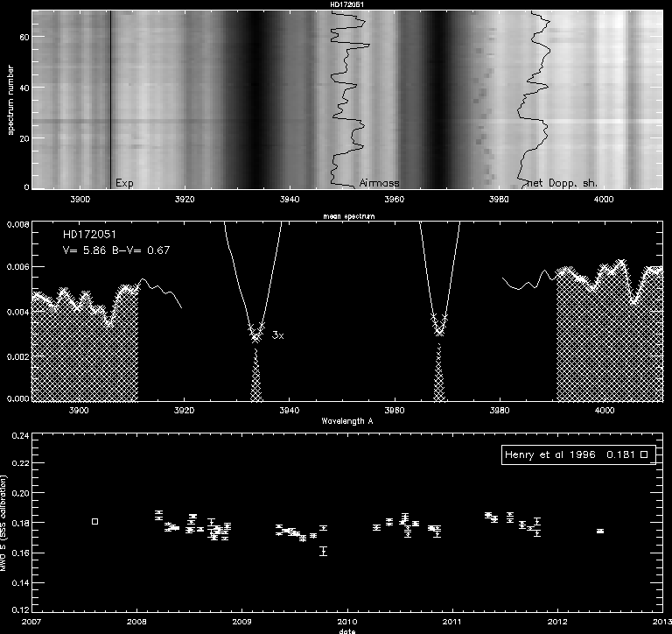The image size is (672, 634).
Task: Select the lowest data point in late 2009
Action: (x=323, y=551)
